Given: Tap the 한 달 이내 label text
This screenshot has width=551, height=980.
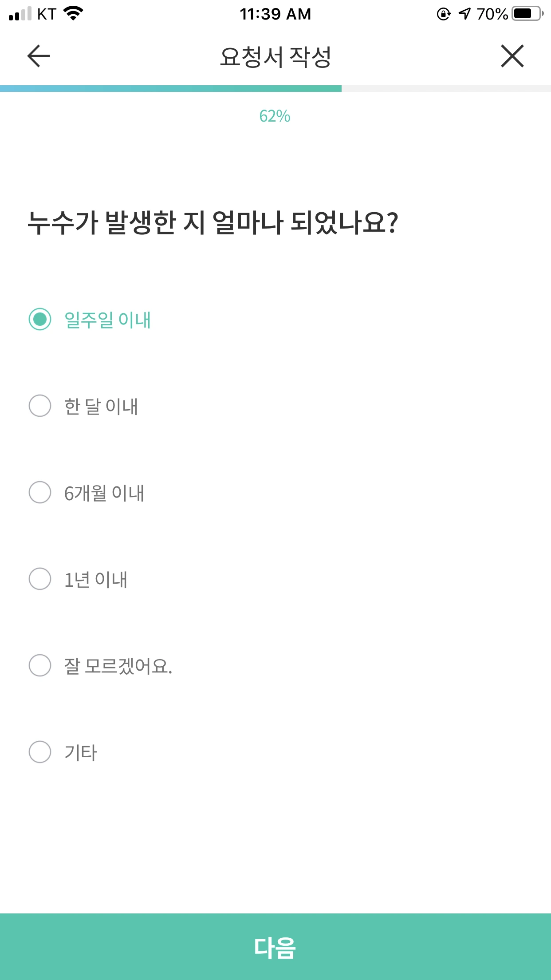Looking at the screenshot, I should 101,406.
